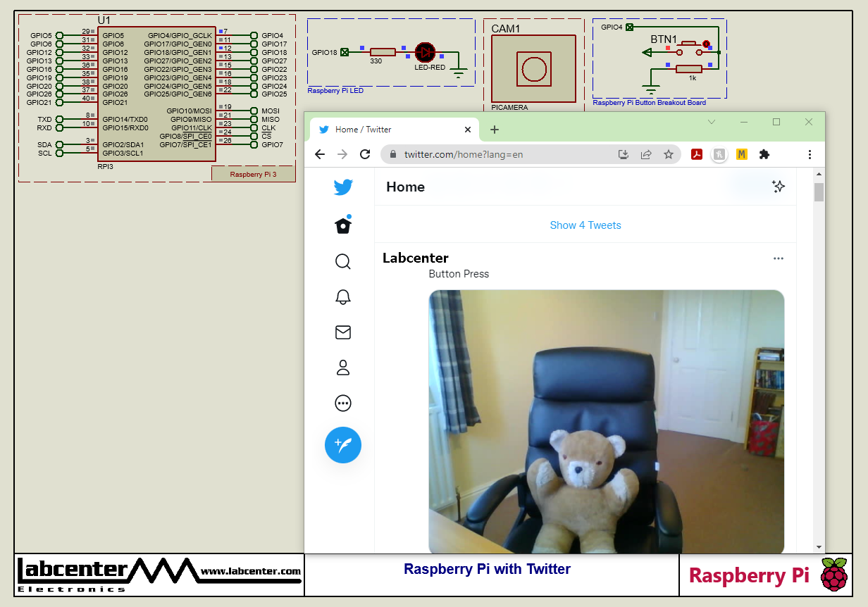Select the Search magnifier in the Twitter sidebar
This screenshot has width=868, height=607.
coord(343,261)
